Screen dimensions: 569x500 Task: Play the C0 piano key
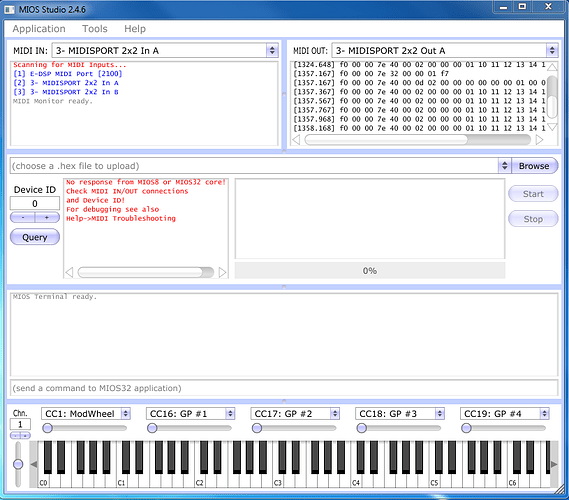43,482
